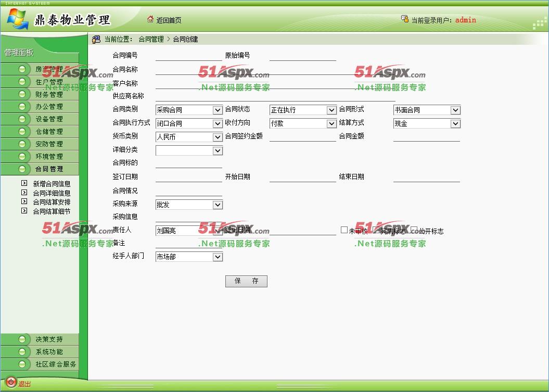Click the round bullet icon next to 合同管理
Image resolution: width=549 pixels, height=392 pixels.
click(22, 169)
